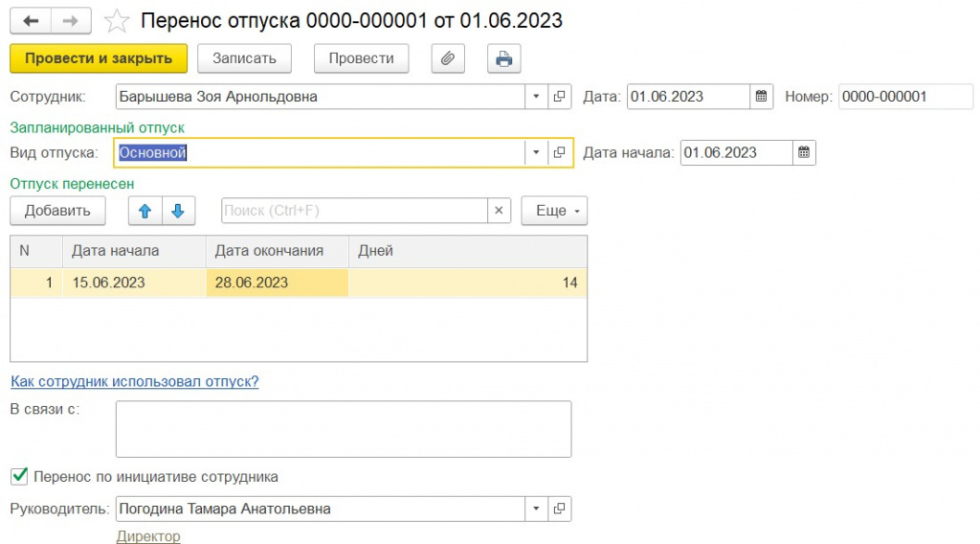This screenshot has height=544, width=980.
Task: Select the cell with start date 15.06.2023
Action: pyautogui.click(x=134, y=283)
